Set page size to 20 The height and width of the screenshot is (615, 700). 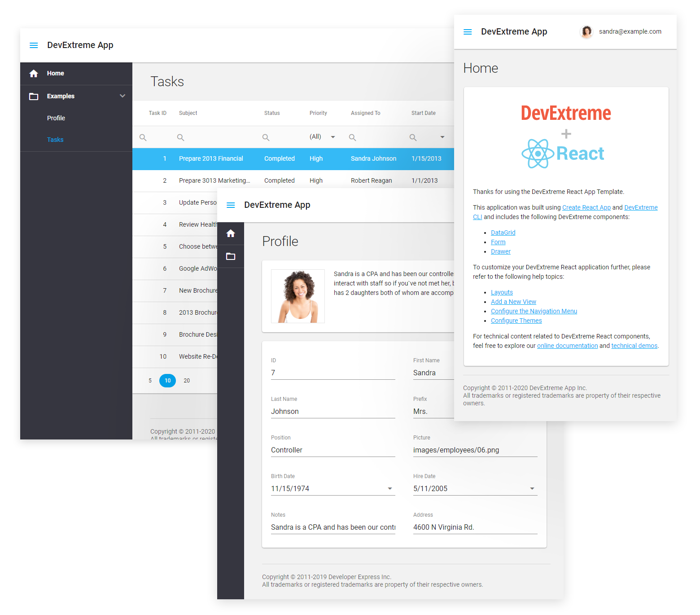pyautogui.click(x=187, y=381)
